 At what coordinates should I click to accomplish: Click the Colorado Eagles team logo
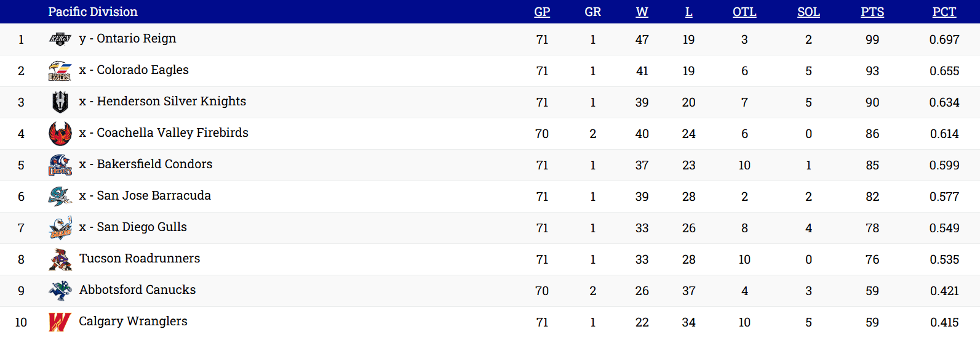[60, 71]
